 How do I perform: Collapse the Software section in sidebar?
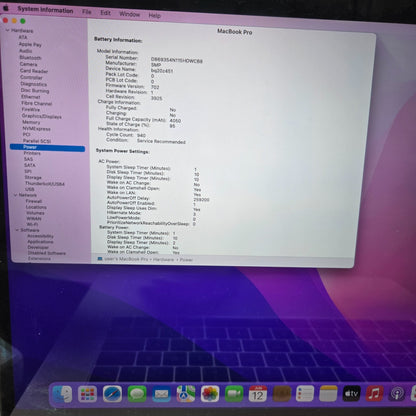coord(17,230)
